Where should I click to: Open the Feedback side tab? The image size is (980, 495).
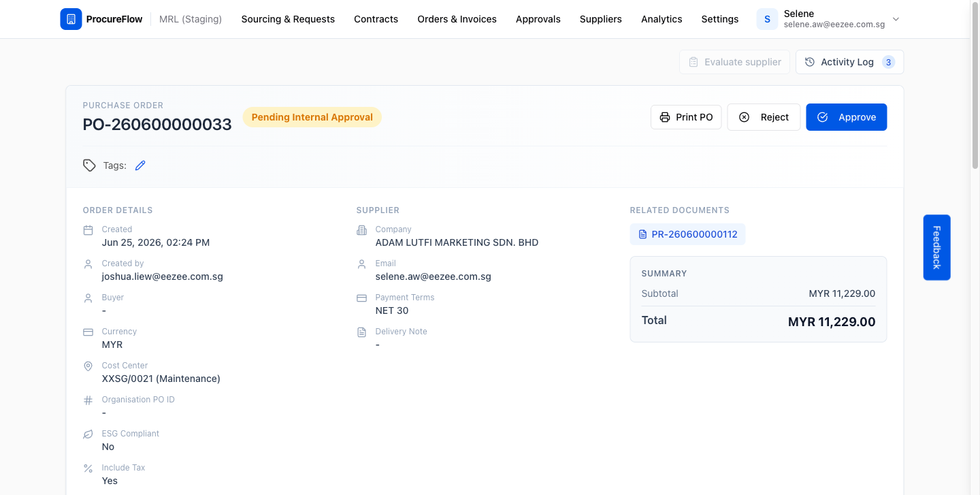pos(936,247)
